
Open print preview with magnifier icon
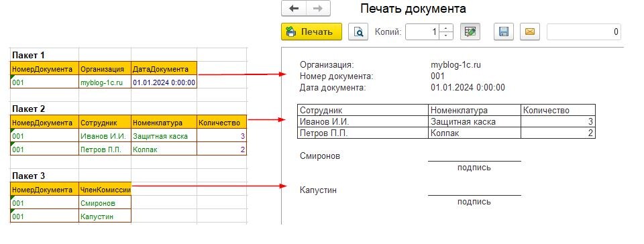(358, 32)
